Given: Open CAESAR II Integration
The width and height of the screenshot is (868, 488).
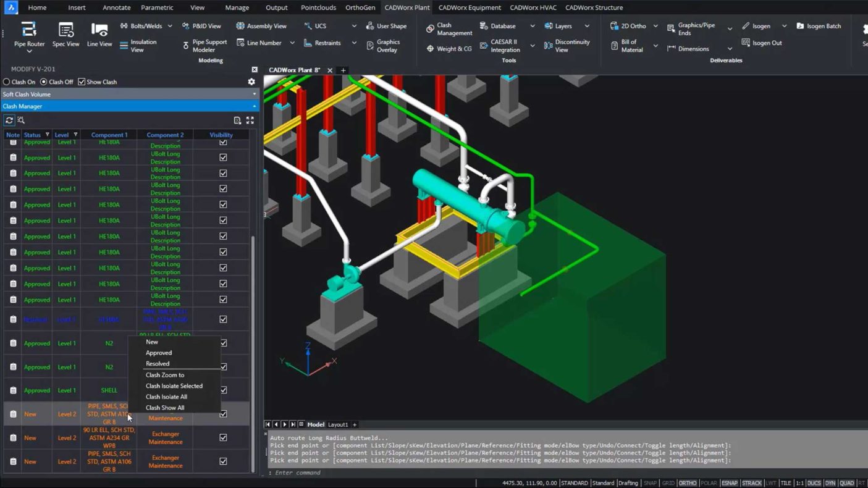Looking at the screenshot, I should [x=500, y=46].
